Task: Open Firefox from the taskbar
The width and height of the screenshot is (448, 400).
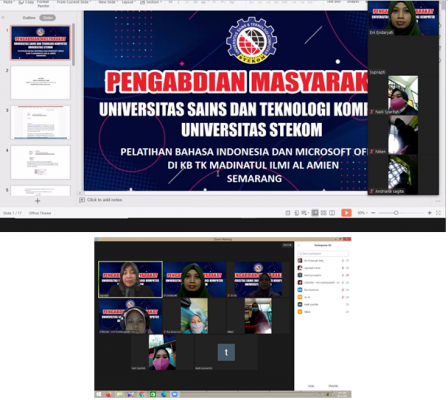Action: (109, 394)
